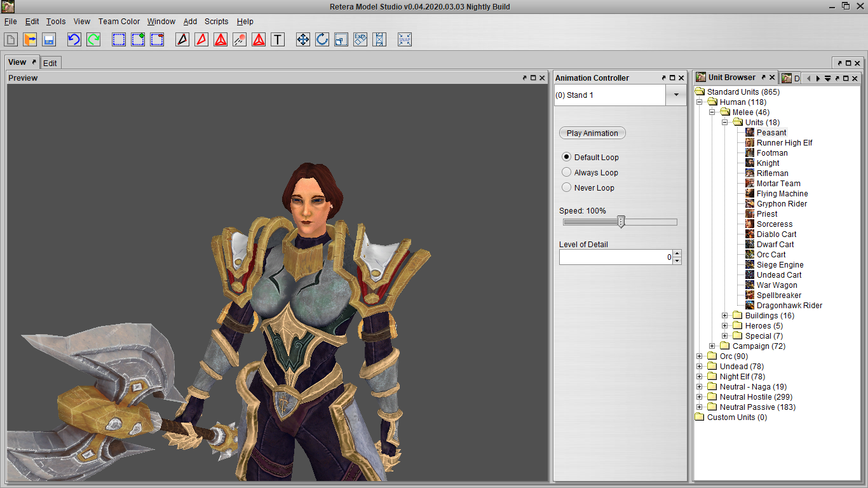The width and height of the screenshot is (868, 488).
Task: Select the Custom Units (0) folder
Action: (x=736, y=417)
